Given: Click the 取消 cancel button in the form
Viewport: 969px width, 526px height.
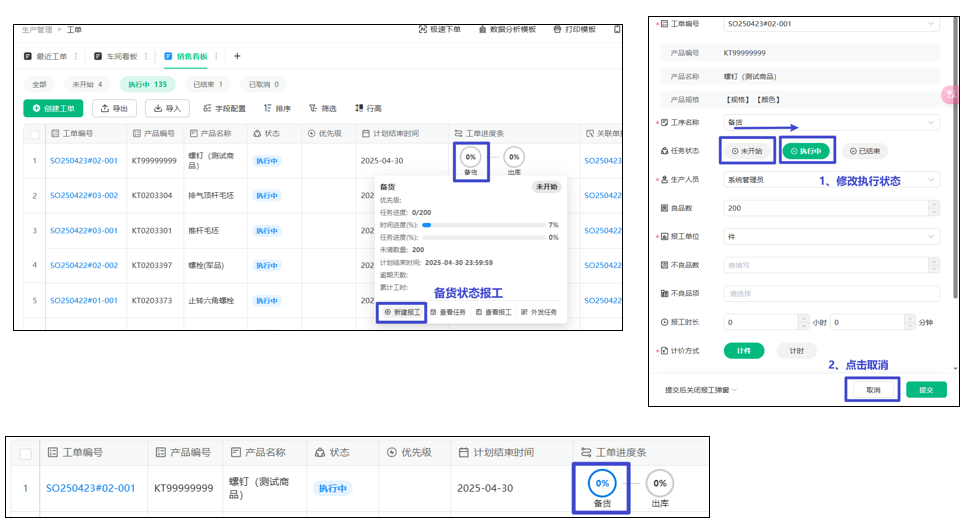Looking at the screenshot, I should pyautogui.click(x=873, y=389).
